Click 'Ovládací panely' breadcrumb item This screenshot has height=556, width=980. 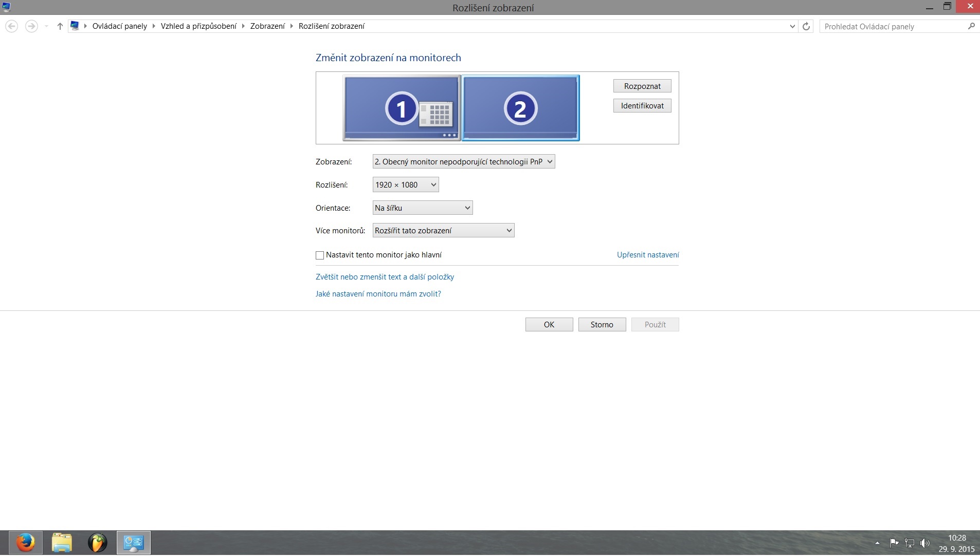click(x=119, y=26)
